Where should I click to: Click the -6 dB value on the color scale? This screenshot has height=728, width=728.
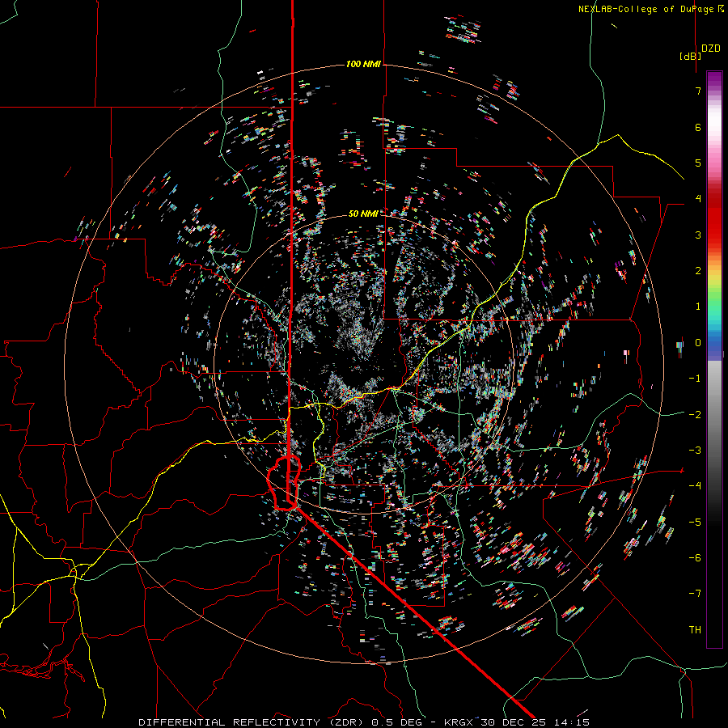(x=695, y=557)
